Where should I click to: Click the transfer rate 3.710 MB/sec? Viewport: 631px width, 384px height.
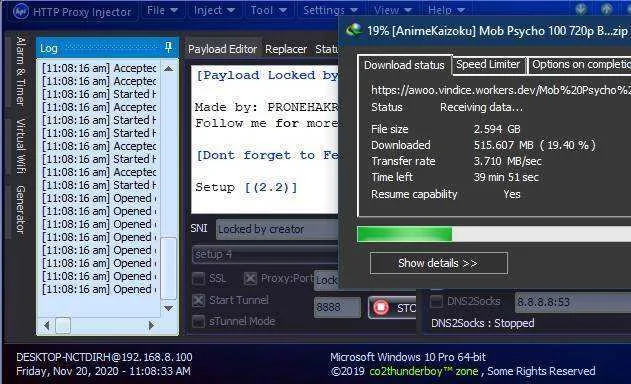pyautogui.click(x=507, y=161)
